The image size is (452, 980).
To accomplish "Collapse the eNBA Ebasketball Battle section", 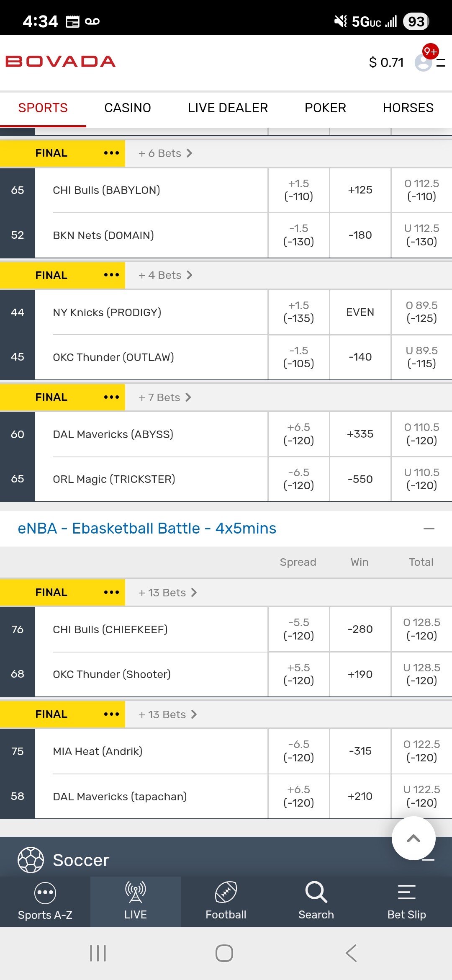I will point(429,529).
